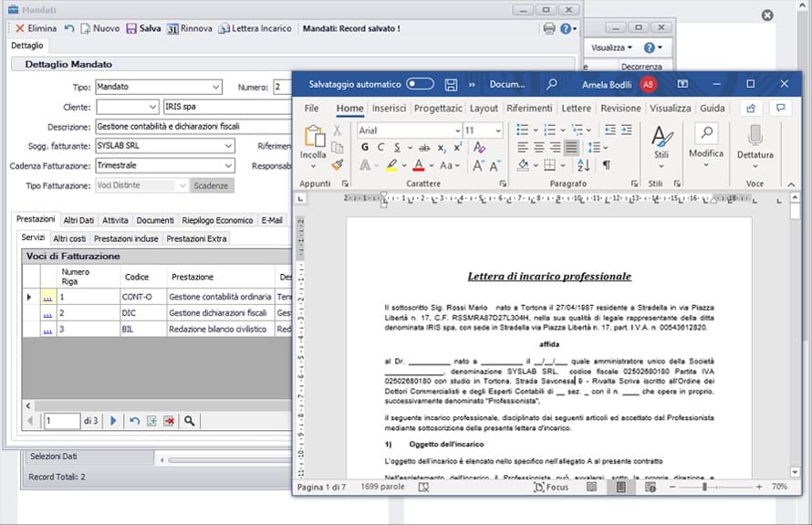Viewport: 812px width, 525px height.
Task: Click the justify alignment icon
Action: click(571, 148)
